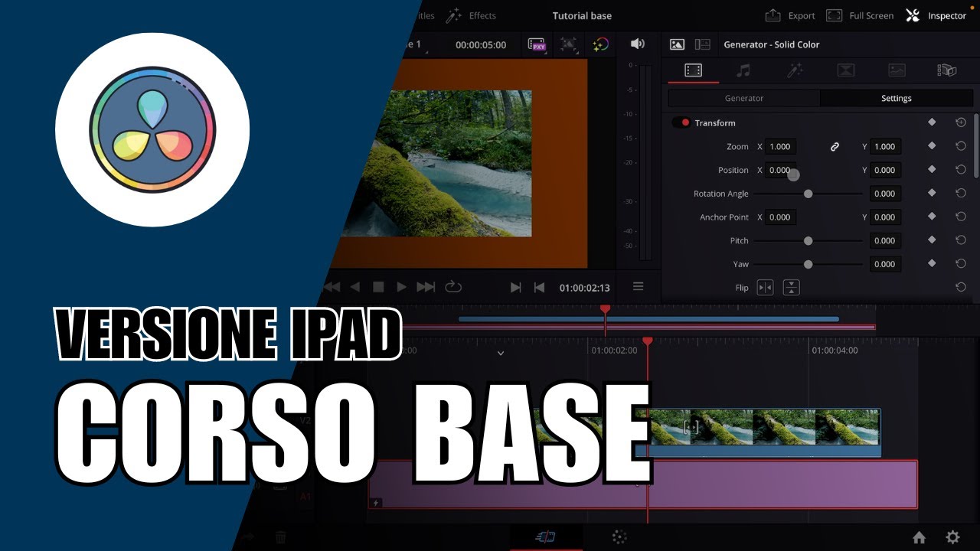Switch to the Generator sub-tab
The height and width of the screenshot is (551, 980).
tap(744, 98)
